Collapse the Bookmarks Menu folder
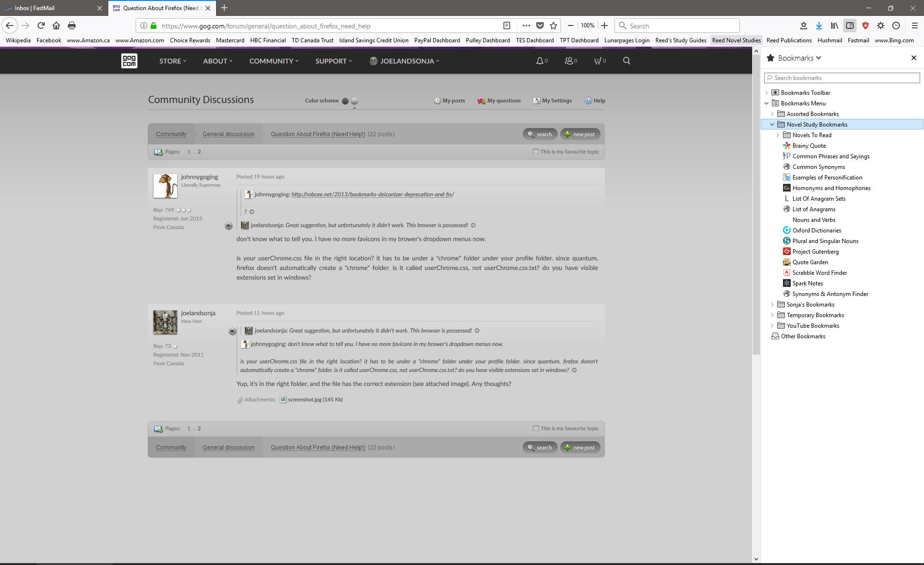This screenshot has width=924, height=565. pos(767,103)
